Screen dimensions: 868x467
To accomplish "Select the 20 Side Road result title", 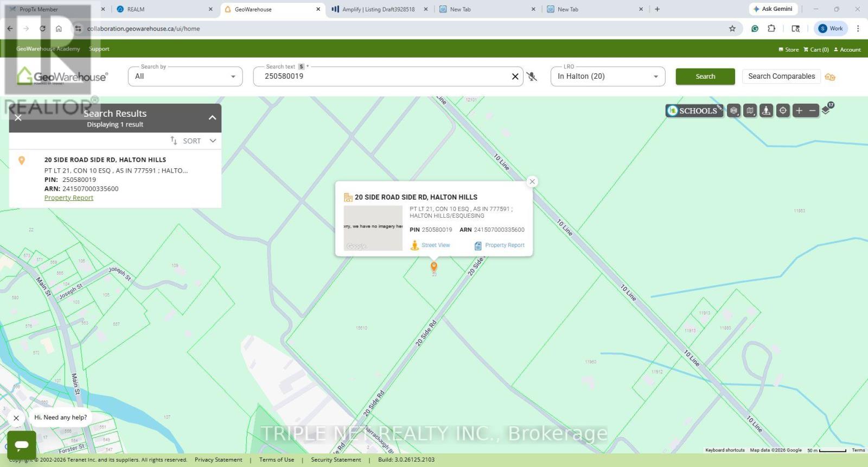I will point(105,160).
